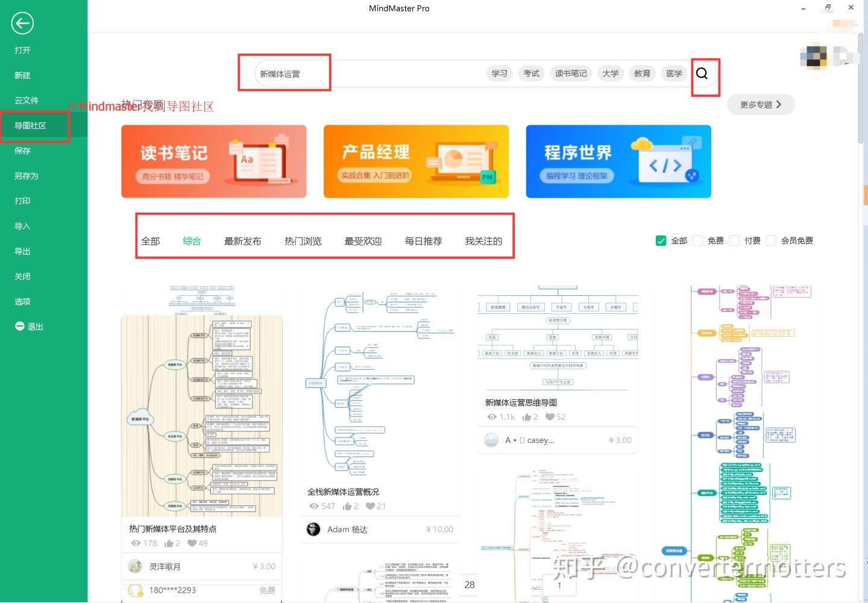The width and height of the screenshot is (868, 603).
Task: Click the eye icon on 热门新媒体平台及其特点 card
Action: pyautogui.click(x=136, y=543)
